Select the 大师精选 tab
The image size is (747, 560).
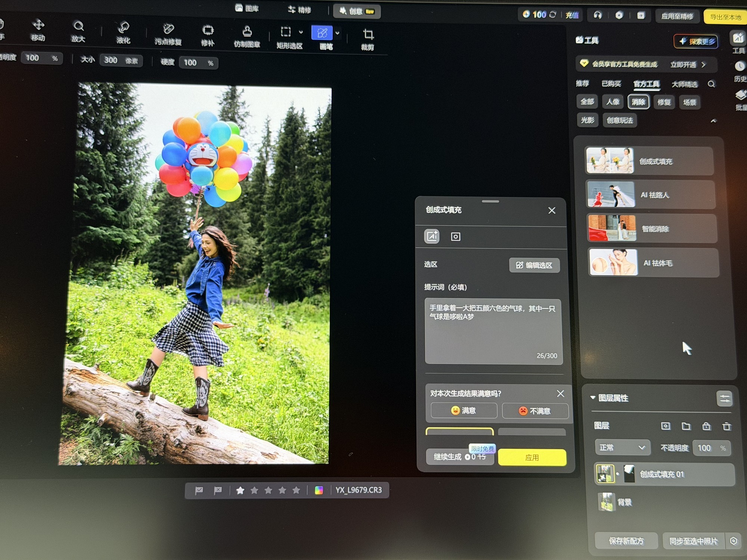(x=684, y=84)
